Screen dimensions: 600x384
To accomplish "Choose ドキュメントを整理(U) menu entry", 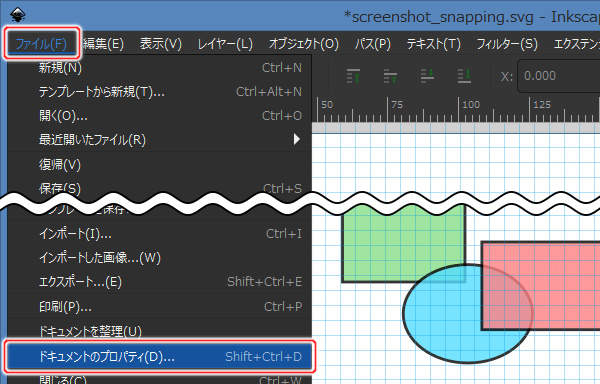I will coord(160,330).
